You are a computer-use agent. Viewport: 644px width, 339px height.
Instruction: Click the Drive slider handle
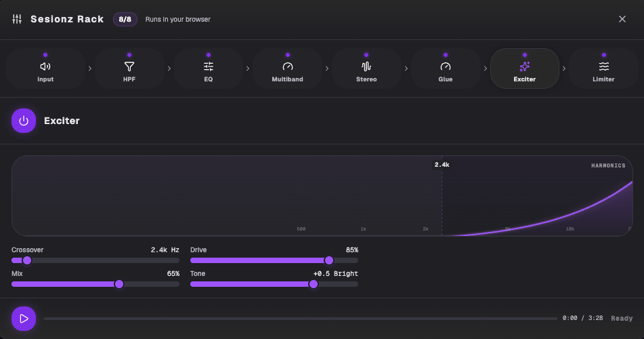329,260
